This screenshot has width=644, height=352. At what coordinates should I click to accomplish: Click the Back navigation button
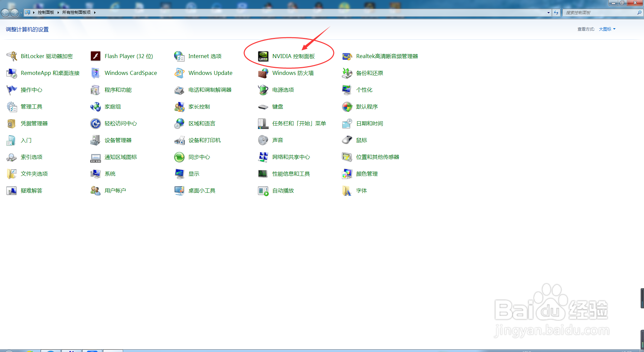click(5, 13)
